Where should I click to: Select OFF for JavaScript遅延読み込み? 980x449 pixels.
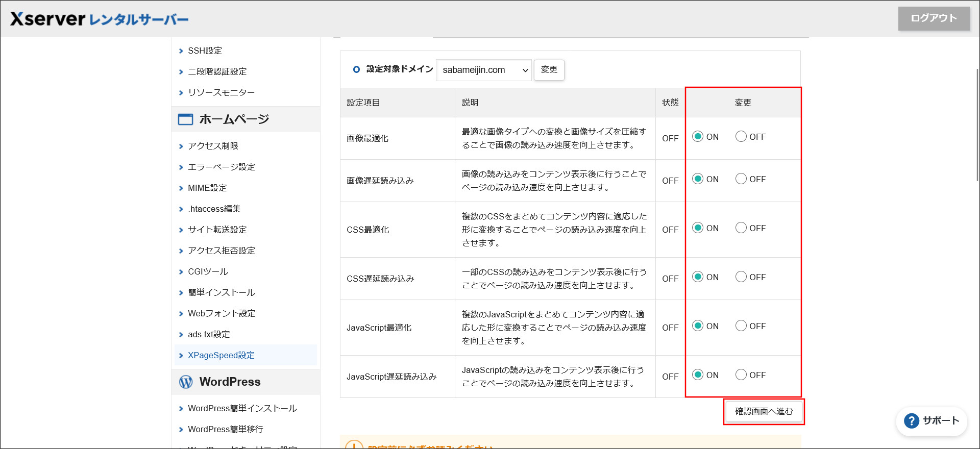pyautogui.click(x=741, y=375)
